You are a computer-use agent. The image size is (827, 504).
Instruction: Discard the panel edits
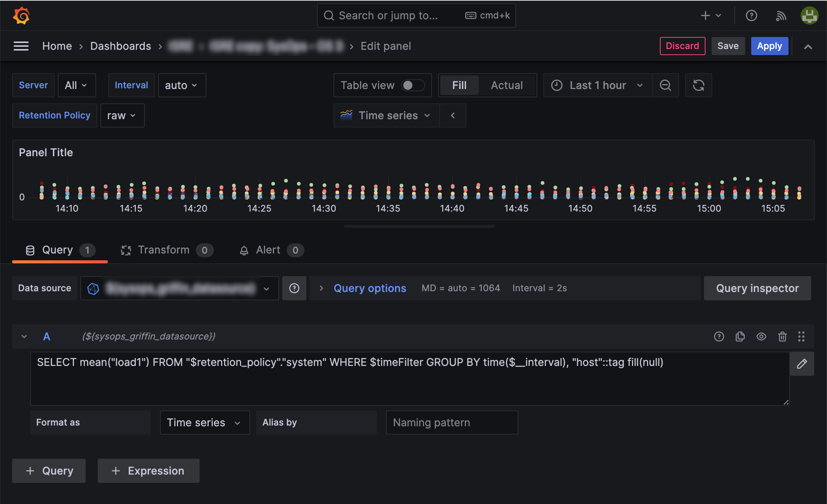pos(683,46)
